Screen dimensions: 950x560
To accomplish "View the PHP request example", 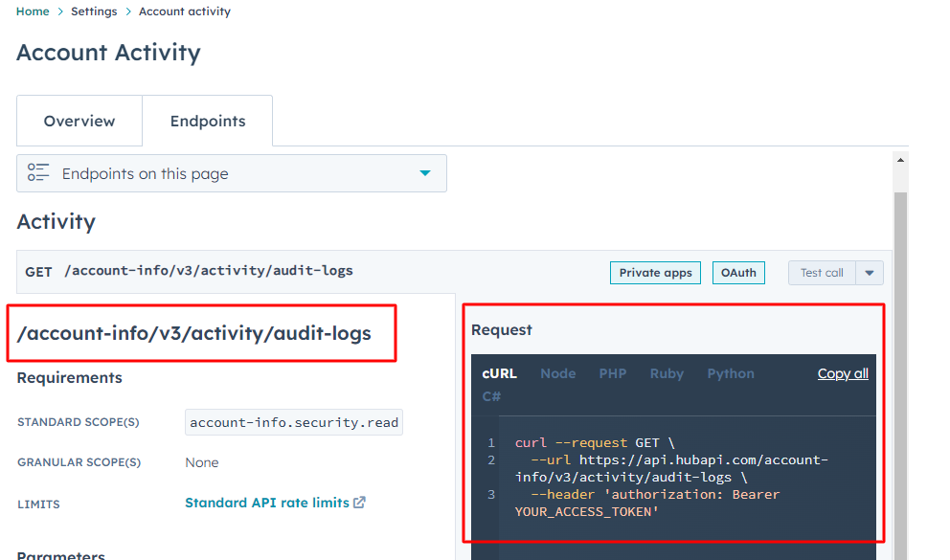I will point(612,373).
